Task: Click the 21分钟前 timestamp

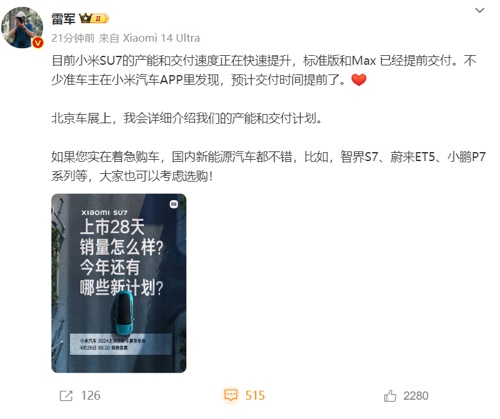Action: coord(73,38)
